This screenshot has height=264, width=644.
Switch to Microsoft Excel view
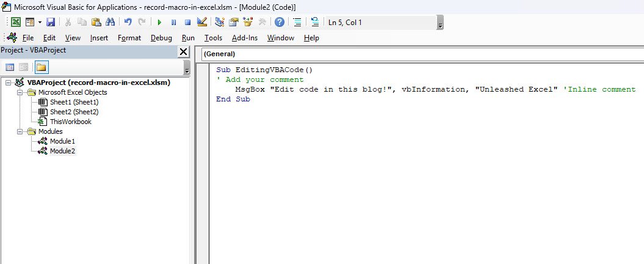[x=16, y=22]
